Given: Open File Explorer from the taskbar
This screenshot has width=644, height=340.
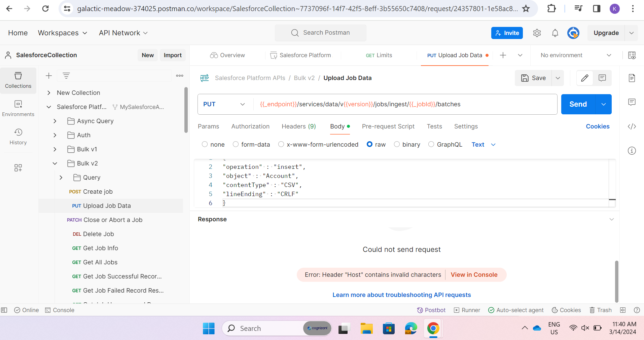Looking at the screenshot, I should (x=366, y=329).
